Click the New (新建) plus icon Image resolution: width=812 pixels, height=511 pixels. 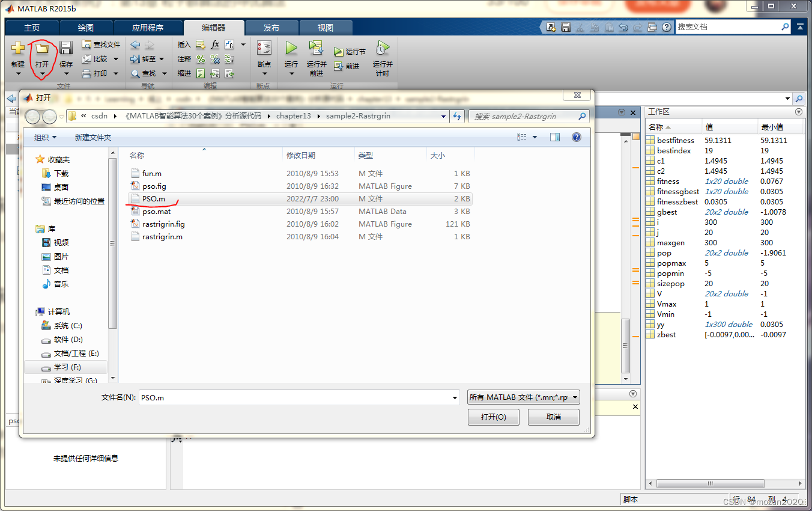coord(18,48)
